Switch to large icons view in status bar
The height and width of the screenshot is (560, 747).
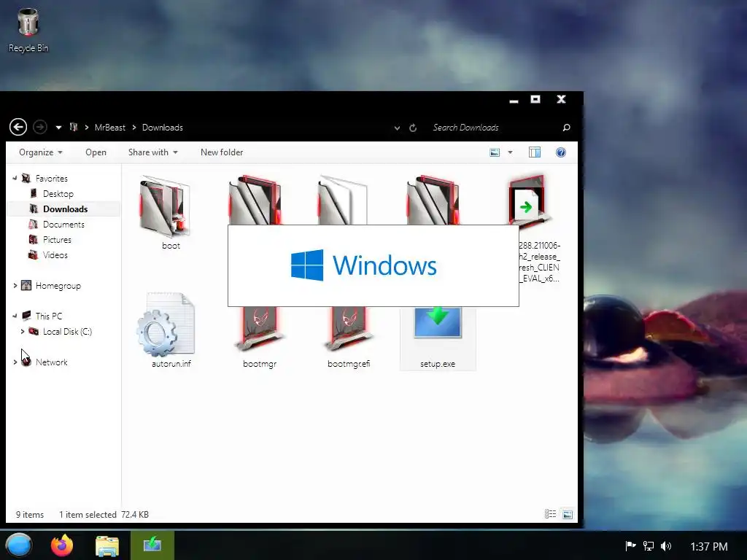point(568,514)
